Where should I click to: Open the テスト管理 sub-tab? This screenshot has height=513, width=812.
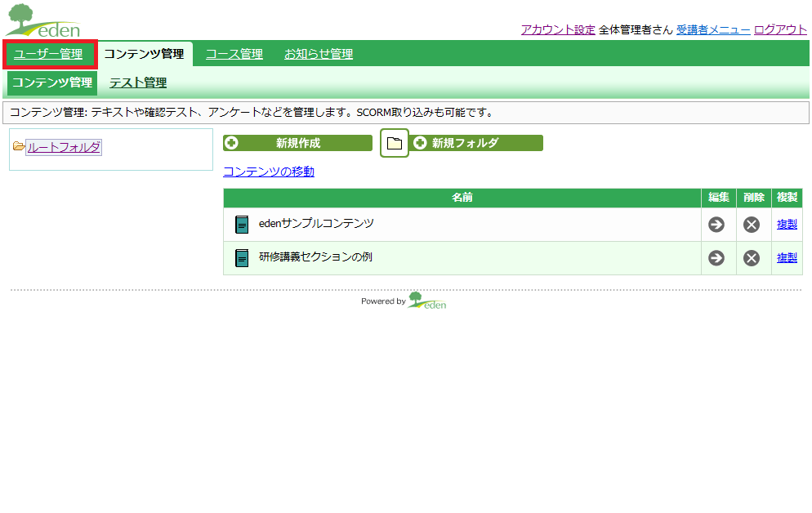(x=138, y=83)
